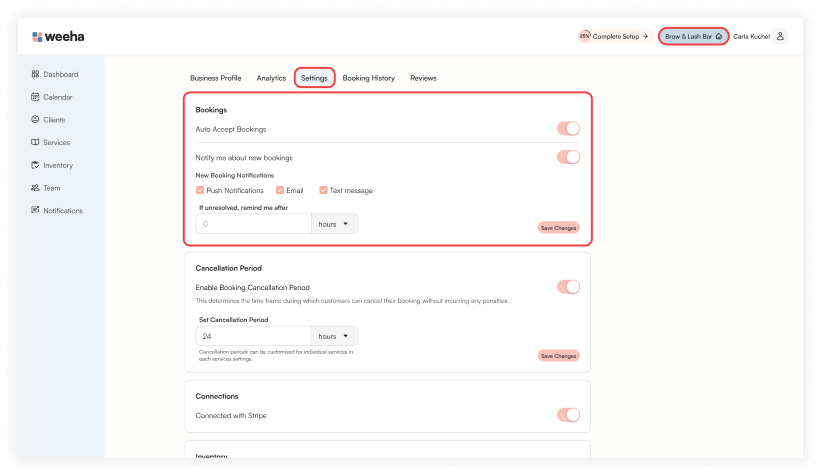Click the weeha logo
Image resolution: width=821 pixels, height=476 pixels.
coord(58,37)
